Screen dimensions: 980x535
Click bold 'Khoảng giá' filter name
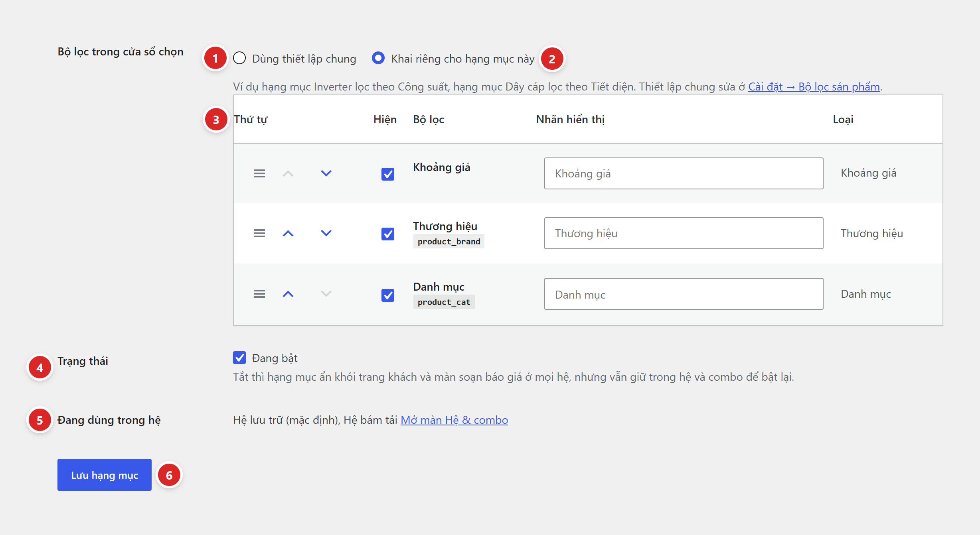pyautogui.click(x=442, y=167)
